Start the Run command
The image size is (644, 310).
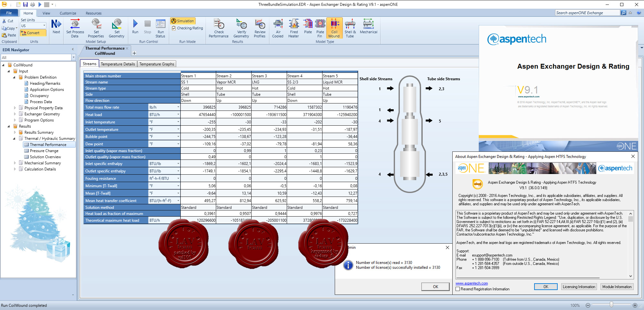point(135,27)
